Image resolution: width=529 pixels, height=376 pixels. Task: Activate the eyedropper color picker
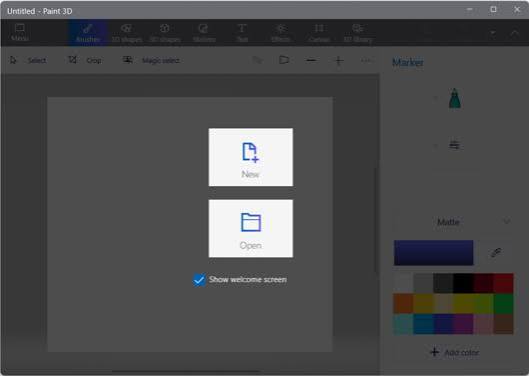tap(496, 252)
